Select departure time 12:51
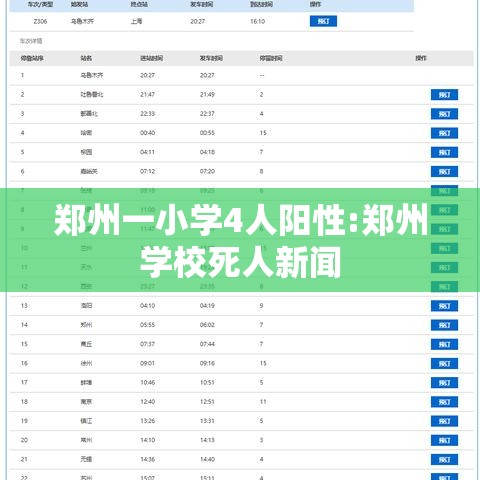Image resolution: width=480 pixels, height=480 pixels. coord(207,402)
